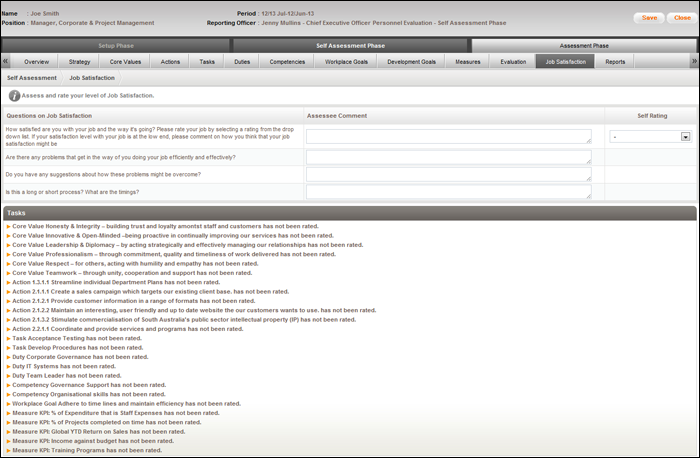
Task: Click the period '12/13 Jul-12/Jun-13'
Action: pos(288,13)
